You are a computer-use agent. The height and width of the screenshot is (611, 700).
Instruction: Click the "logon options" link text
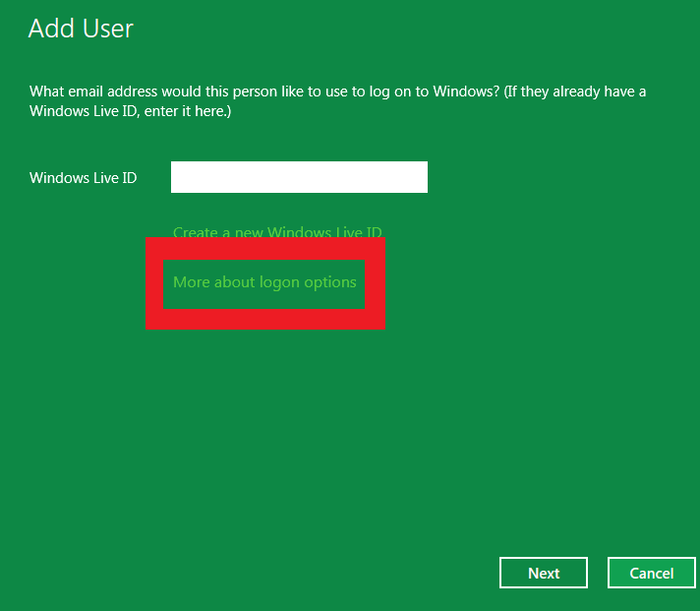(308, 282)
